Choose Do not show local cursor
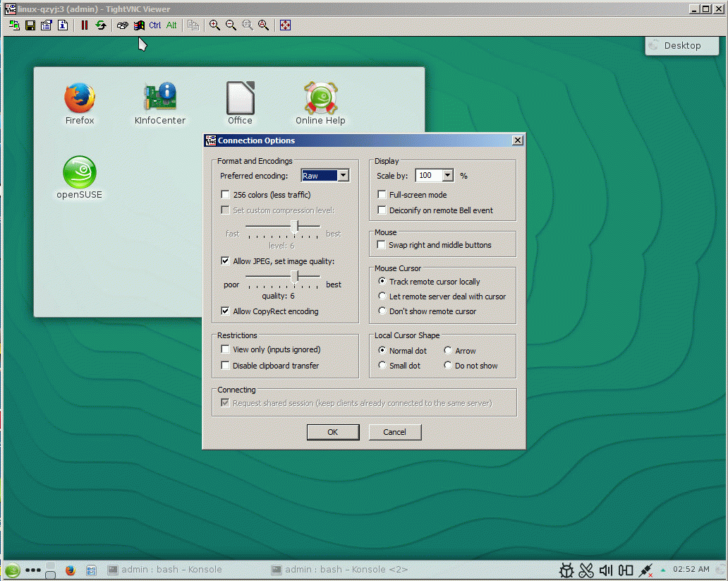Viewport: 728px width, 581px height. coord(447,366)
